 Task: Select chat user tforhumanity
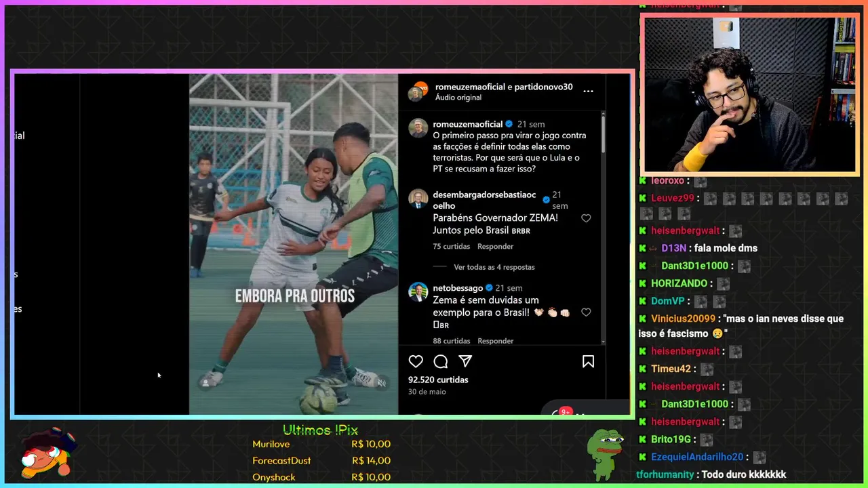pos(665,474)
